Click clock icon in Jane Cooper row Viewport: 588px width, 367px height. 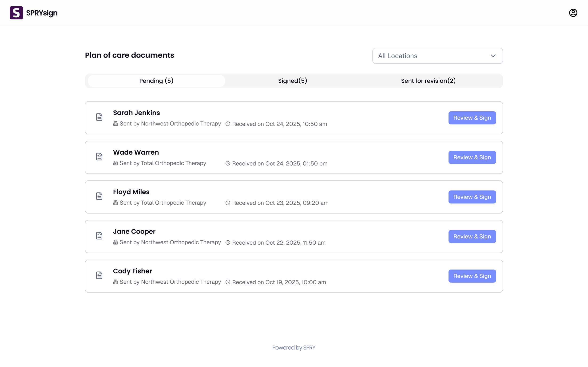(x=228, y=242)
